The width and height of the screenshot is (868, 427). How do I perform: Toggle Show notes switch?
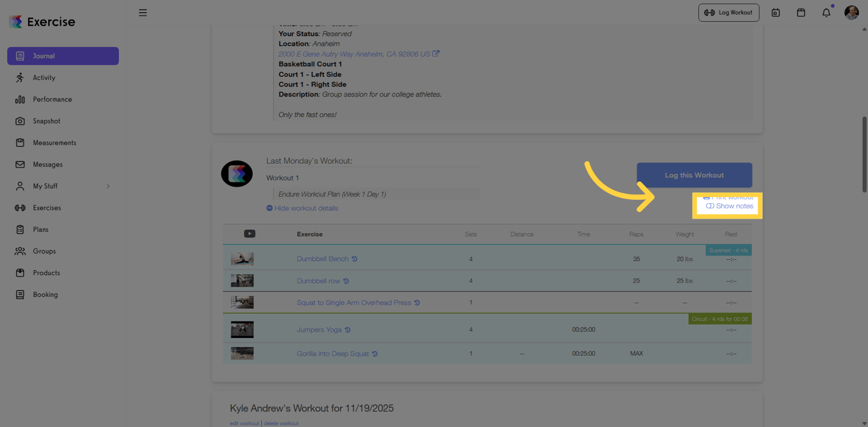[x=710, y=207]
